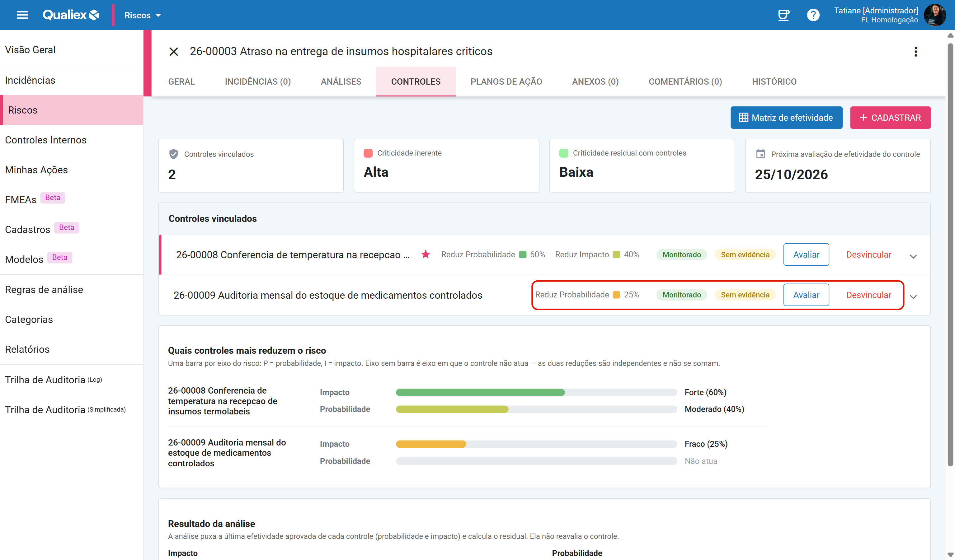Switch to the ANÁLISES tab

(341, 82)
